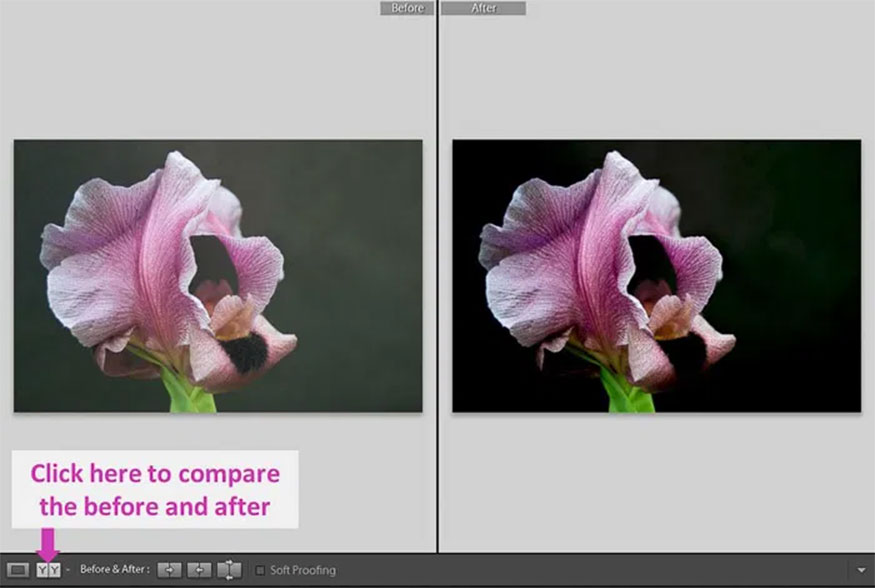Click the After label above the right pane
The image size is (875, 588).
tap(483, 8)
